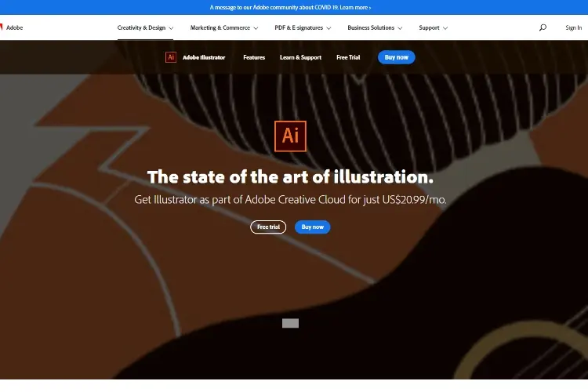Viewport: 588px width, 392px height.
Task: Open the Business Solutions menu
Action: (375, 27)
